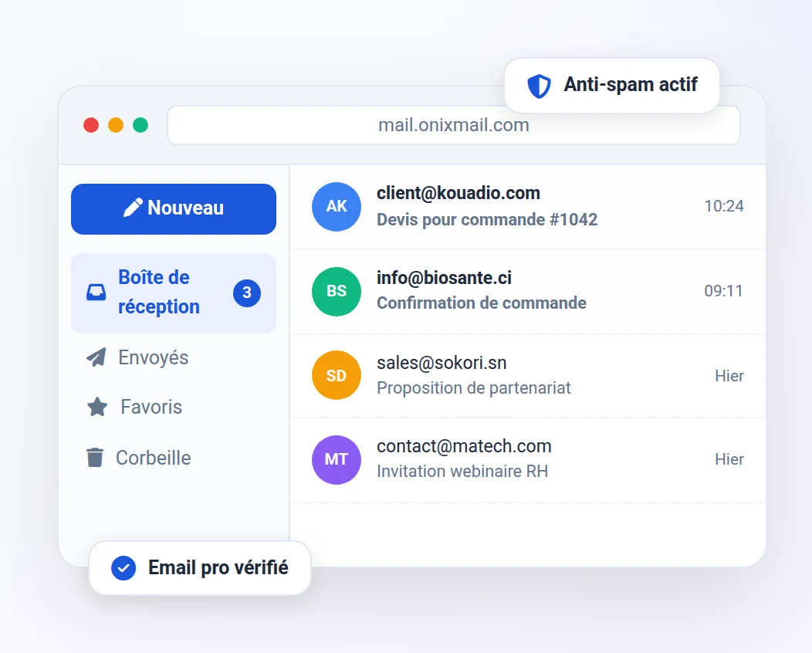Click the paper plane Envoyés icon

coord(96,357)
